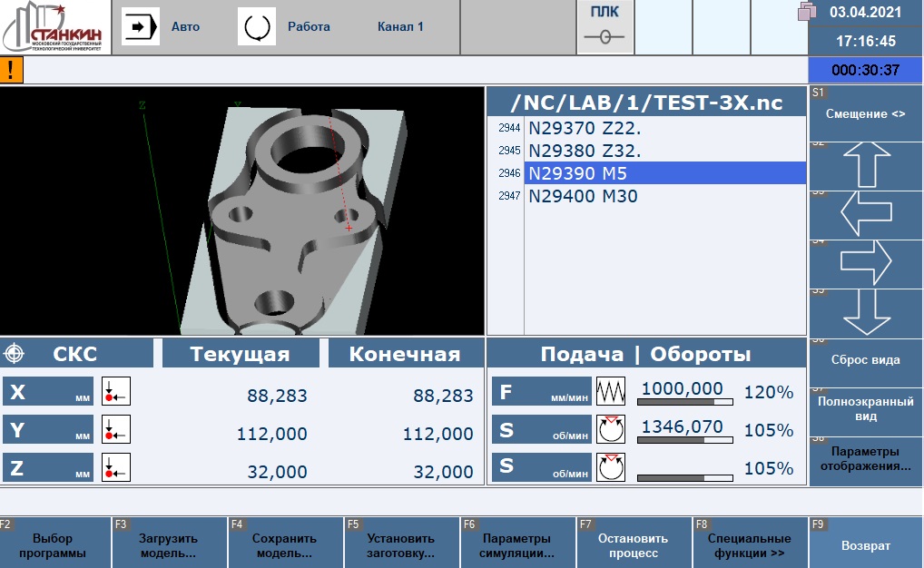Image resolution: width=924 pixels, height=568 pixels.
Task: Click the ПЛК status icon
Action: point(604,28)
